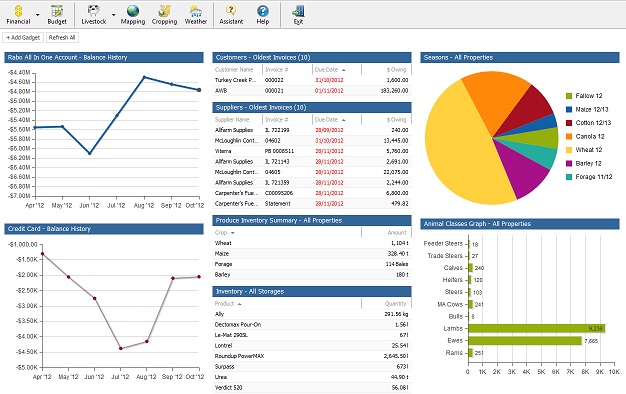Click Animal Classes Graph header

click(519, 224)
